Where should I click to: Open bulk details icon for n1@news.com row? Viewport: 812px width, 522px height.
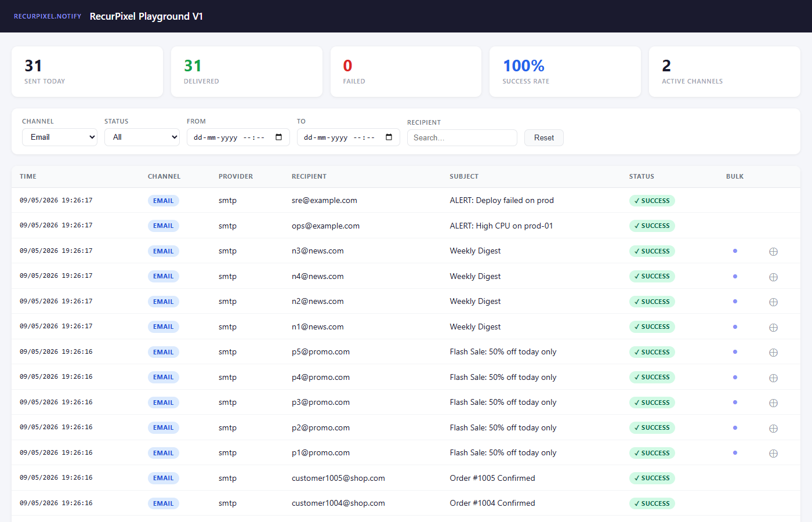tap(773, 328)
